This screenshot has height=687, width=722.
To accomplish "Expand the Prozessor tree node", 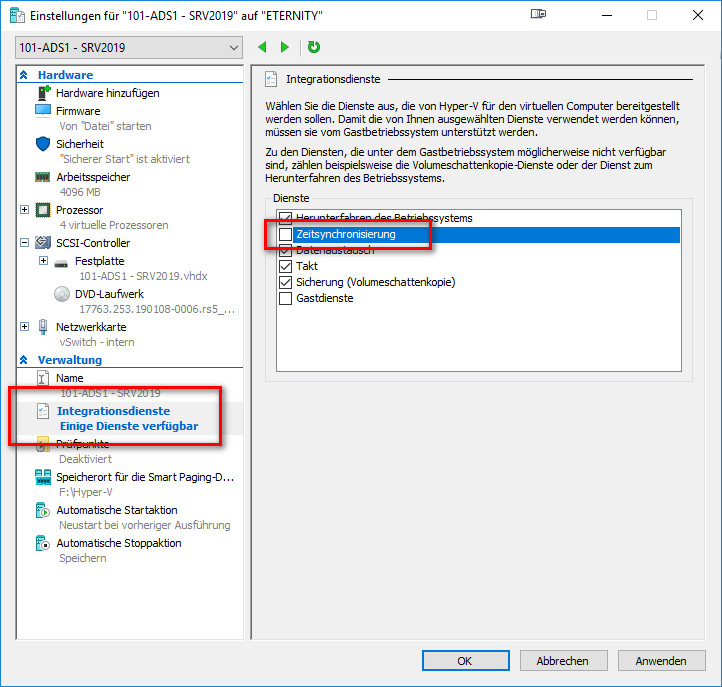I will (x=24, y=210).
